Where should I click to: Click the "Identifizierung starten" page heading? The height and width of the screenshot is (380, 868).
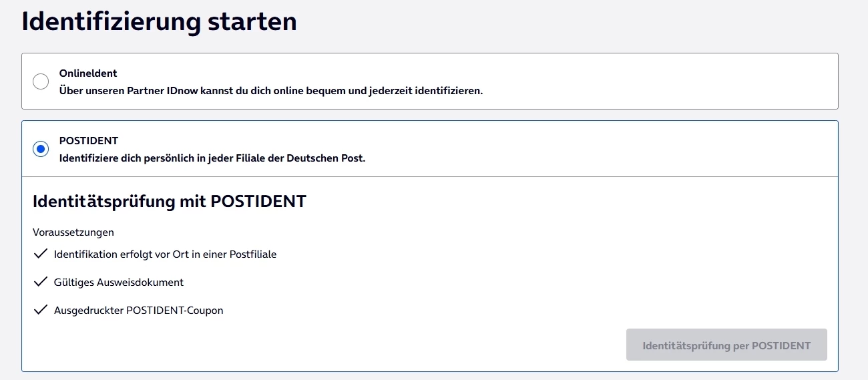click(159, 21)
